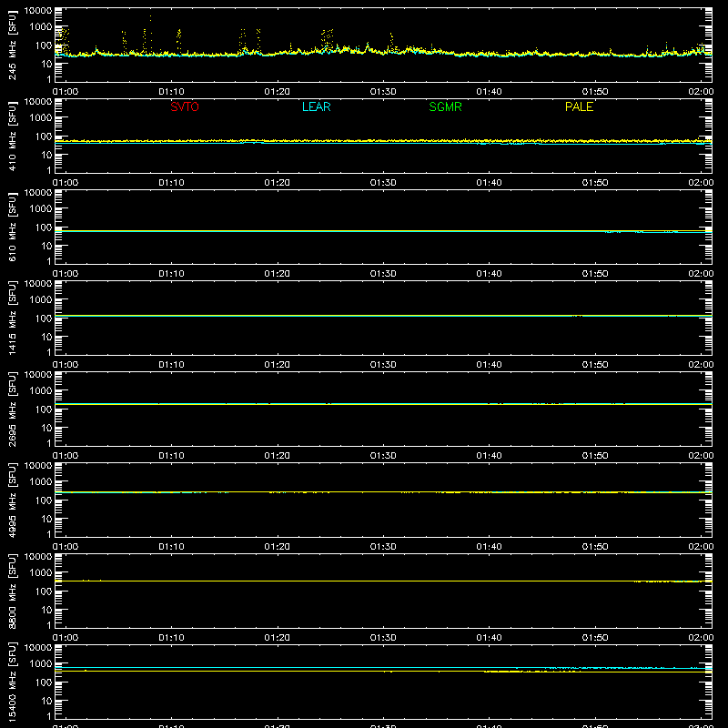Click 01:50 time label under 2695 MHz panel
Viewport: 728px width, 728px height.
[595, 456]
